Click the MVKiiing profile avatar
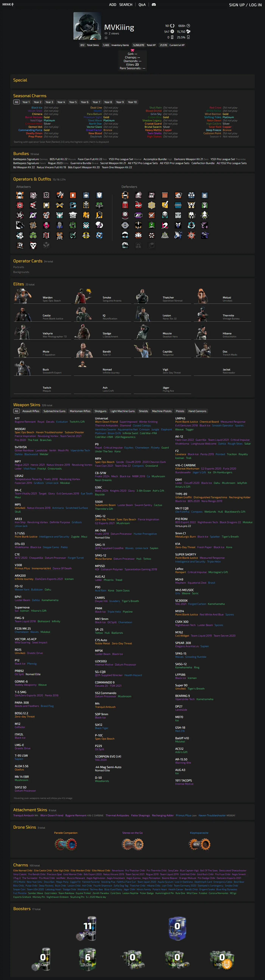This screenshot has width=265, height=980. pyautogui.click(x=87, y=26)
